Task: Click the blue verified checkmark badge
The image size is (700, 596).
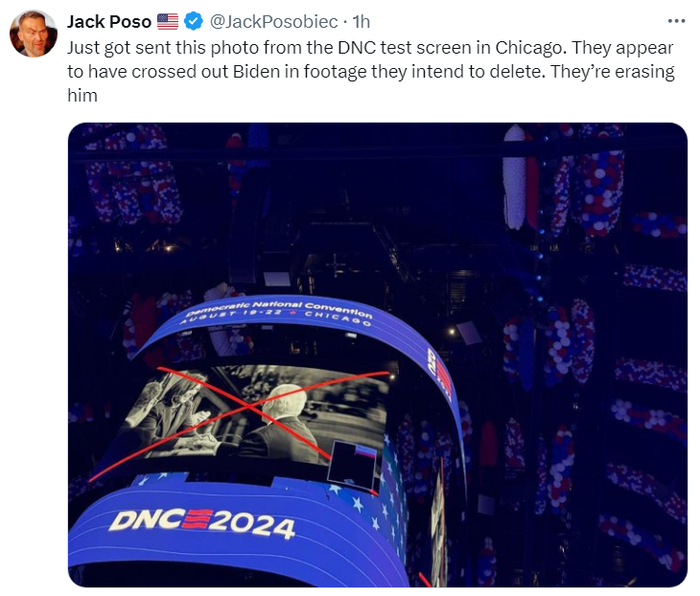Action: 194,21
